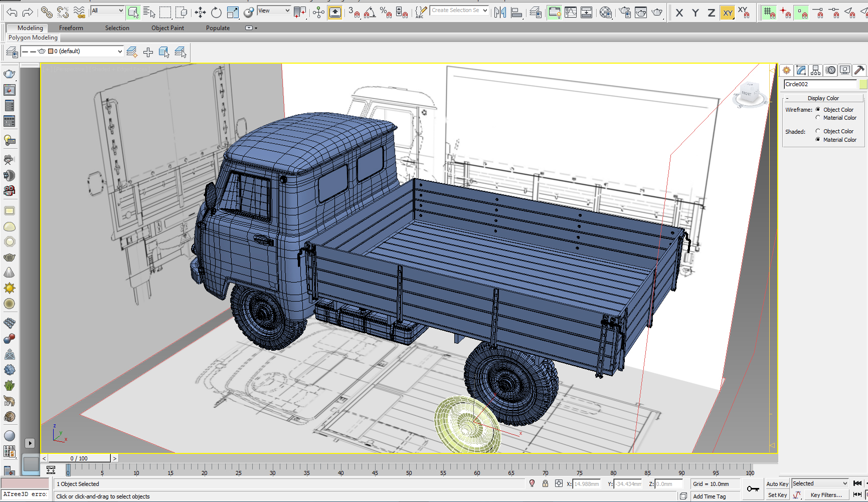The image size is (868, 502).
Task: Click the Mirror tool icon
Action: (x=500, y=13)
